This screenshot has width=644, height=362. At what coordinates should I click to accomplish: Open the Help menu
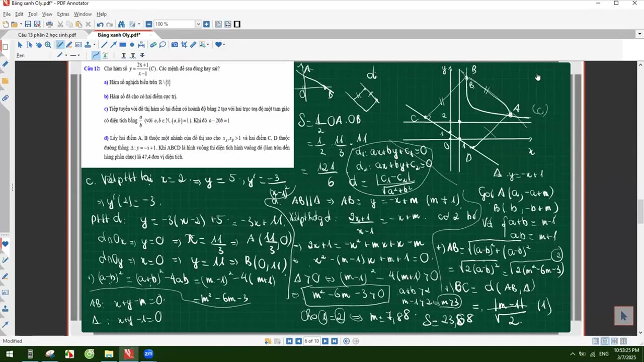pyautogui.click(x=102, y=14)
